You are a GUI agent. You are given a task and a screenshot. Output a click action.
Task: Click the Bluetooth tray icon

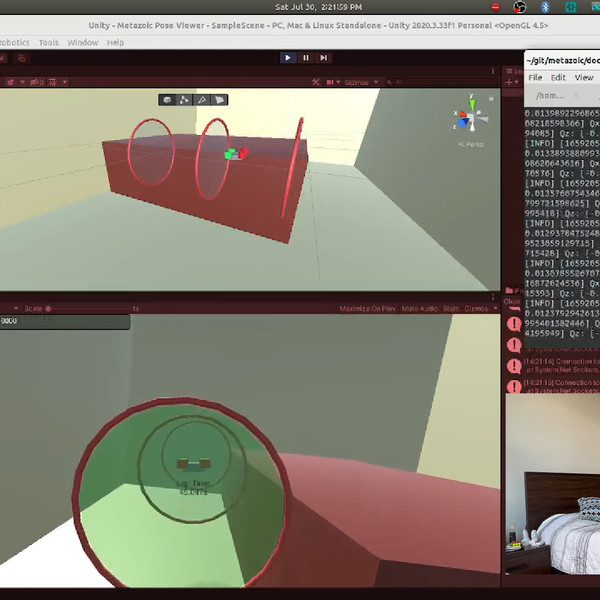(545, 7)
